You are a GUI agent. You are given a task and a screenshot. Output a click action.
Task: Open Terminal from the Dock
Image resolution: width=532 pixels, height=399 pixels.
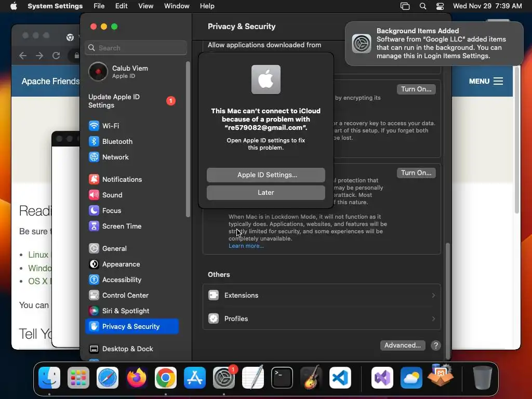point(282,378)
